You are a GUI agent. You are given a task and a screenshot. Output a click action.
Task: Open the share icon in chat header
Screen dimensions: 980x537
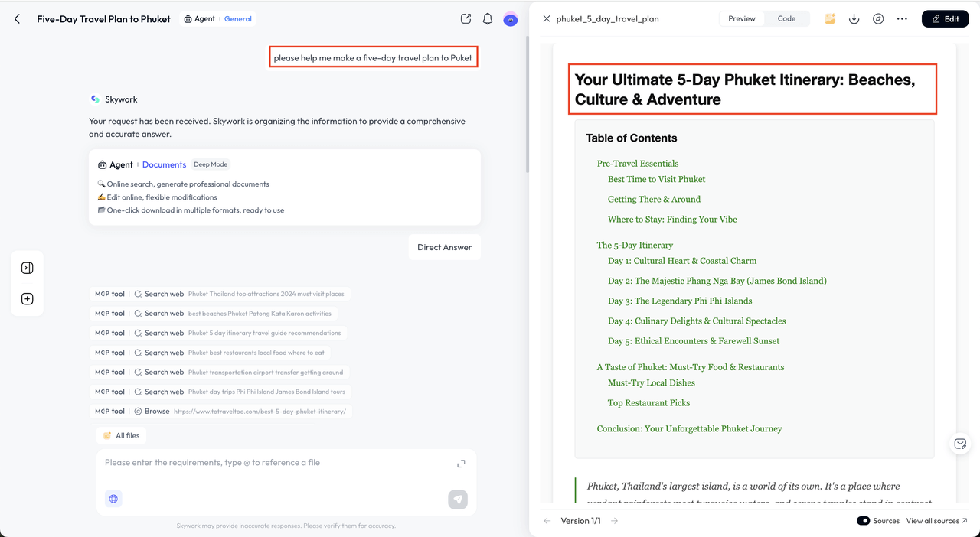(x=465, y=19)
